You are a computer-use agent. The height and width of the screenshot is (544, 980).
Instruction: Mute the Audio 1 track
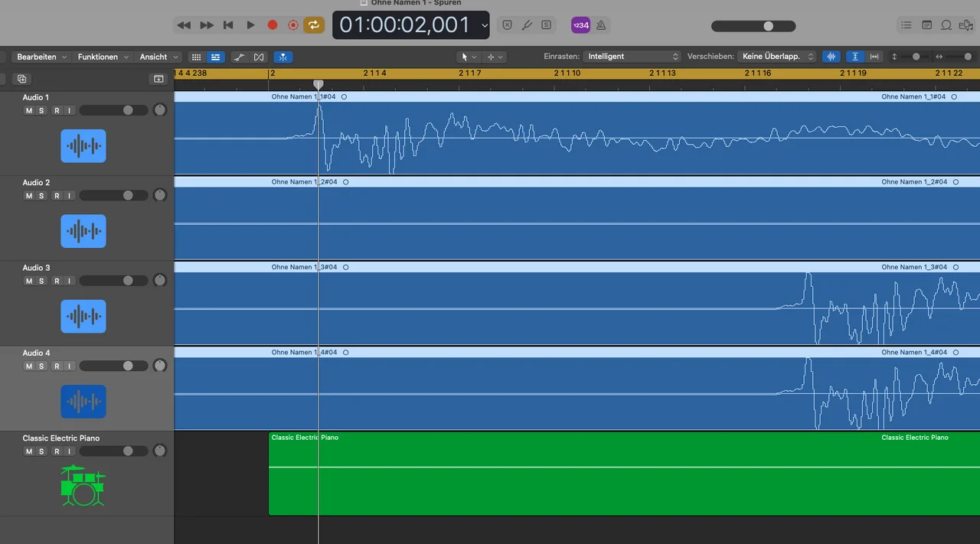click(29, 110)
